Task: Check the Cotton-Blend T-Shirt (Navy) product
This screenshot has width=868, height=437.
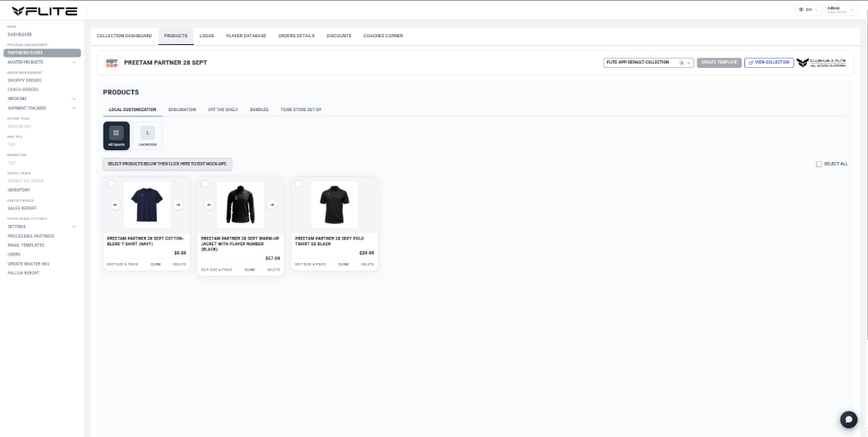Action: 111,184
